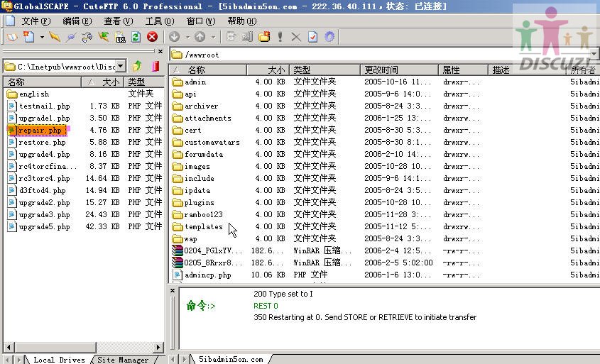This screenshot has height=364, width=600.
Task: Sort the remote list by the 属性 column
Action: pyautogui.click(x=464, y=70)
